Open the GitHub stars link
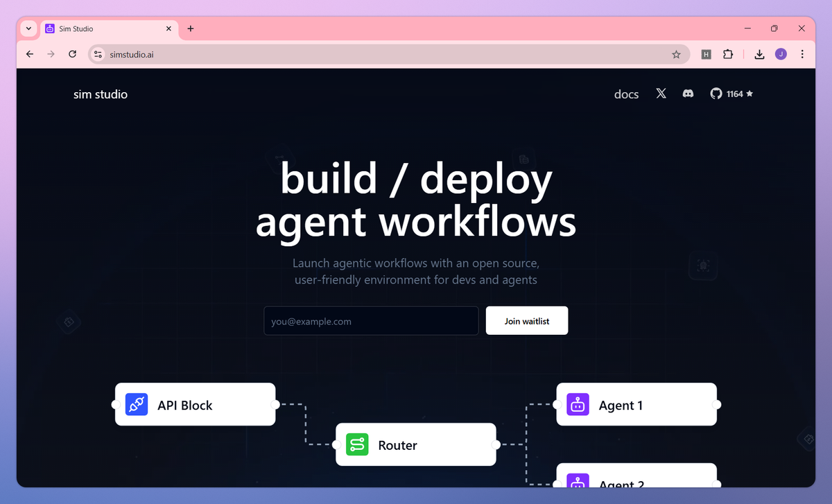This screenshot has height=504, width=832. (731, 94)
